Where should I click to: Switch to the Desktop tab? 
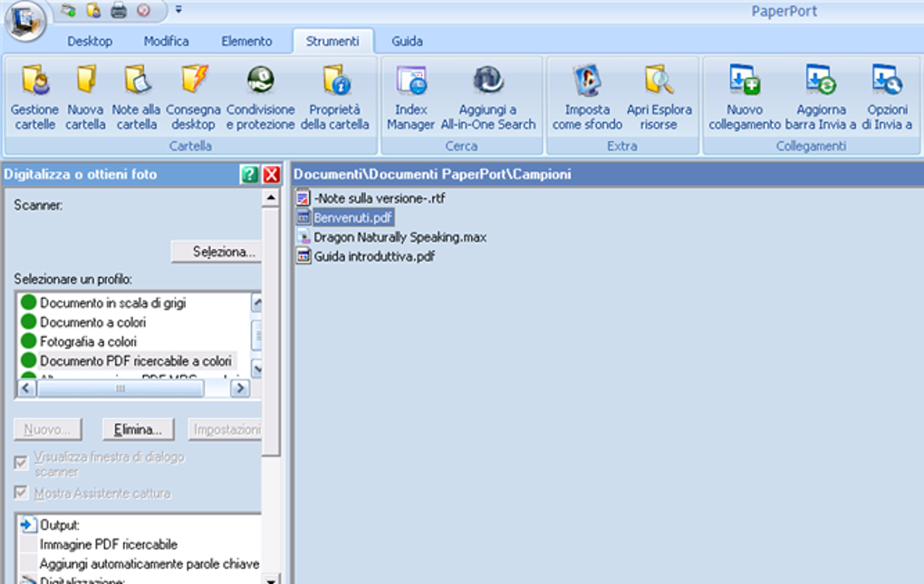90,42
